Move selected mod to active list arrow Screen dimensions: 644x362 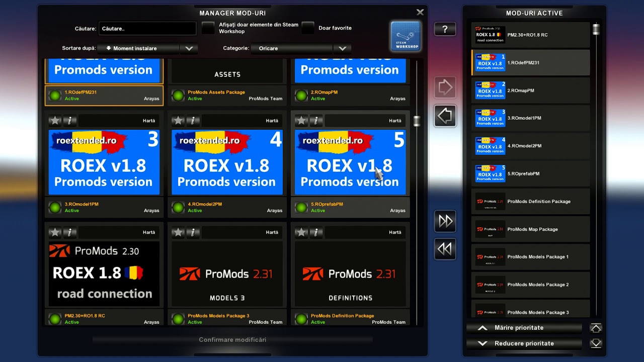pos(445,87)
